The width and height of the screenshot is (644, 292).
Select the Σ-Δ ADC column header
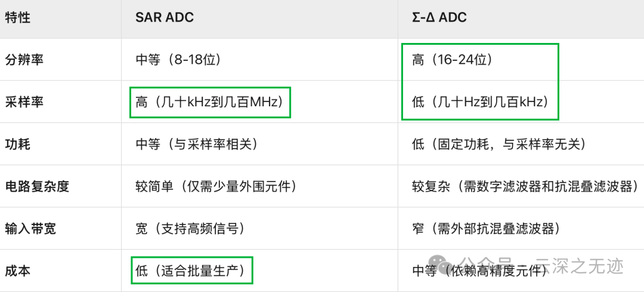[439, 18]
